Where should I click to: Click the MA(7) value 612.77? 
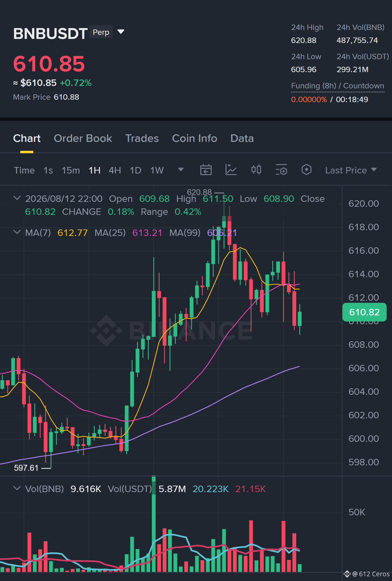point(72,233)
